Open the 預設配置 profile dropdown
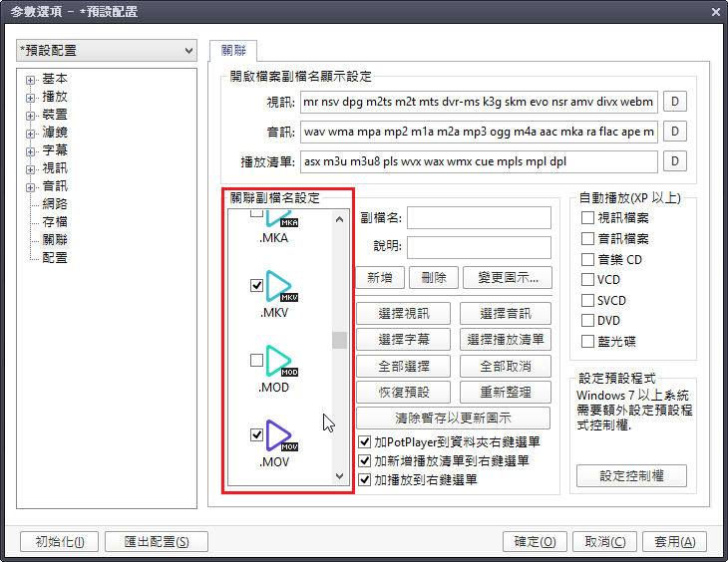728x562 pixels. click(x=107, y=50)
